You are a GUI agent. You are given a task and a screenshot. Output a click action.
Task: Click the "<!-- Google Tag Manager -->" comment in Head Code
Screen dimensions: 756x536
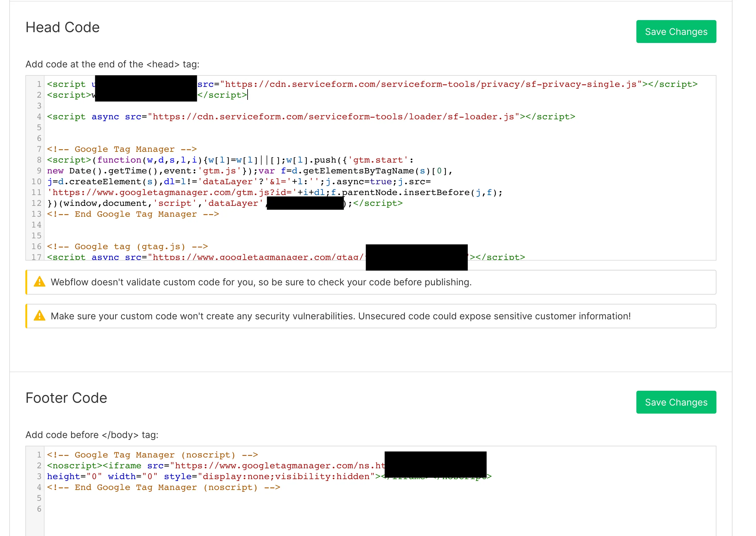click(122, 149)
